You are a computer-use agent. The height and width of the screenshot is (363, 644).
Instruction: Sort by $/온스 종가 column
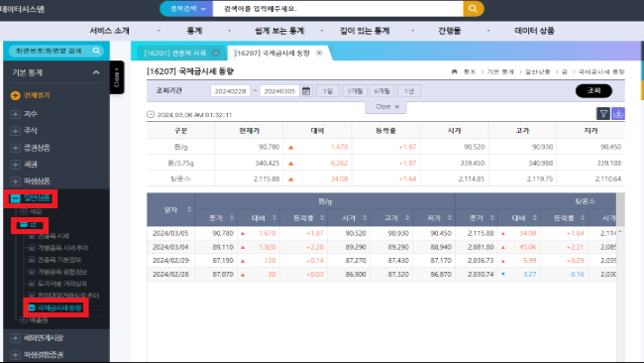tap(492, 218)
